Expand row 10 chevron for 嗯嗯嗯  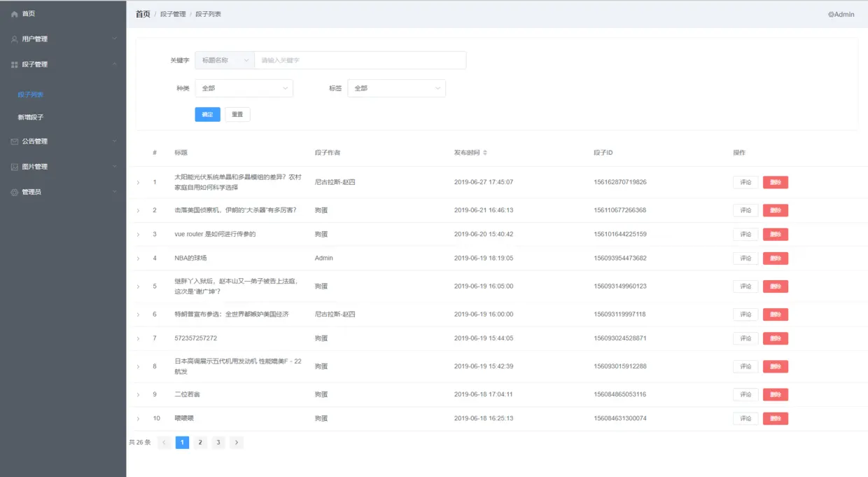click(138, 419)
